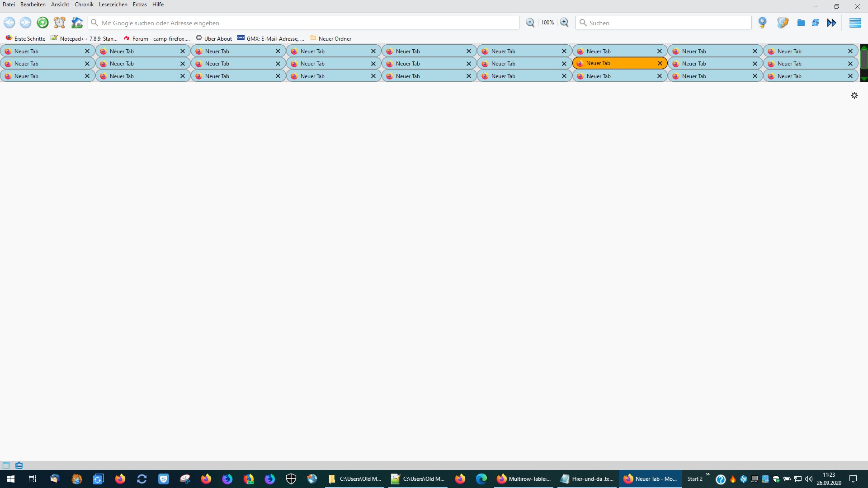The height and width of the screenshot is (488, 868).
Task: Close the orange highlighted active tab
Action: pos(660,63)
